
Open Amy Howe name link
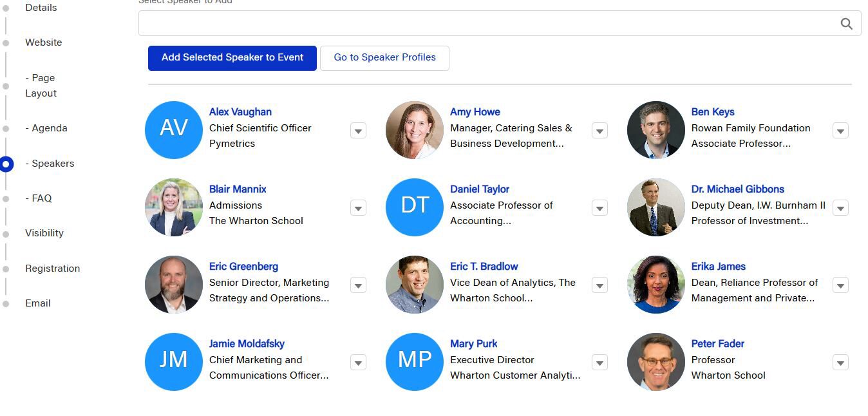tap(475, 112)
